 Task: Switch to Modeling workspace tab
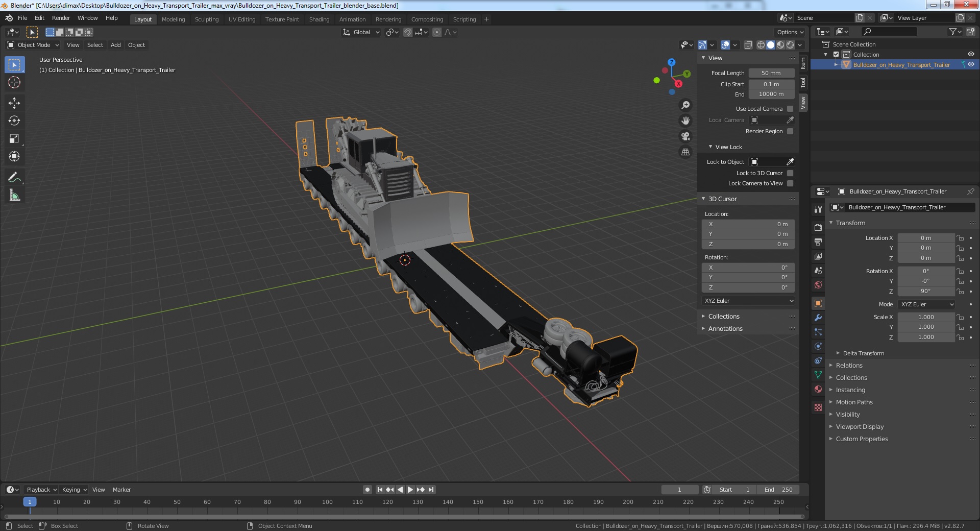click(173, 19)
